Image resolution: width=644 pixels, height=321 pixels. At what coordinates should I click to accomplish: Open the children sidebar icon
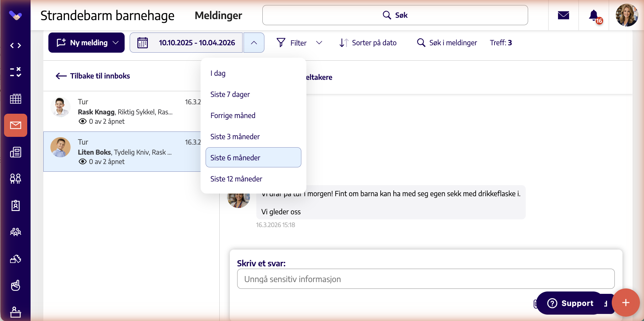point(15,178)
